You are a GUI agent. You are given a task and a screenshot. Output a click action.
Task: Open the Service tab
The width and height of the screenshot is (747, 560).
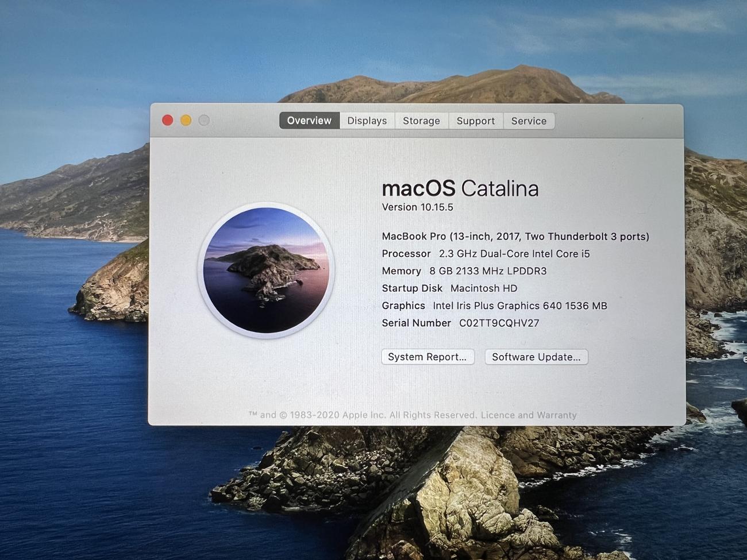[529, 121]
